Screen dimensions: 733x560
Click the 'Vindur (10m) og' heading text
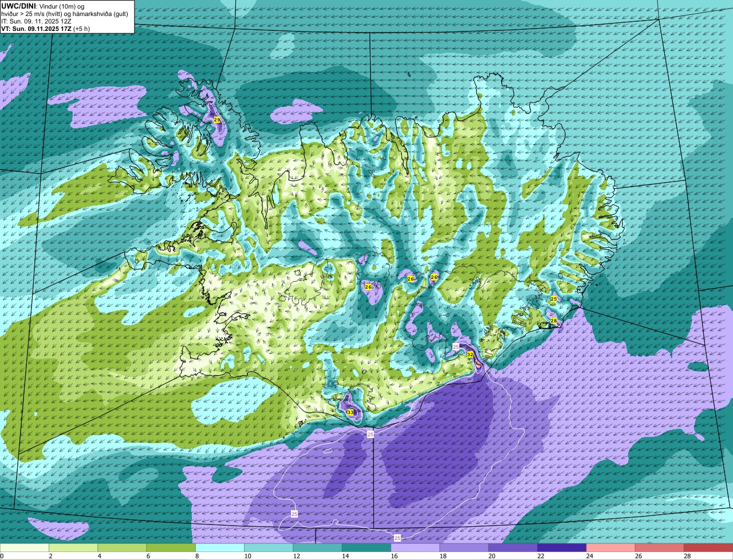click(x=61, y=6)
